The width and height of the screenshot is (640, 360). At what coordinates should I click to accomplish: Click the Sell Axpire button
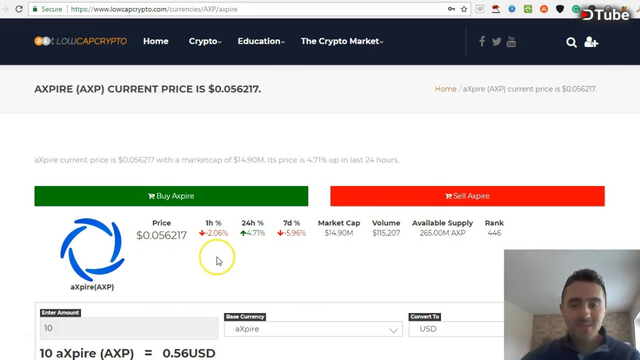(x=467, y=196)
